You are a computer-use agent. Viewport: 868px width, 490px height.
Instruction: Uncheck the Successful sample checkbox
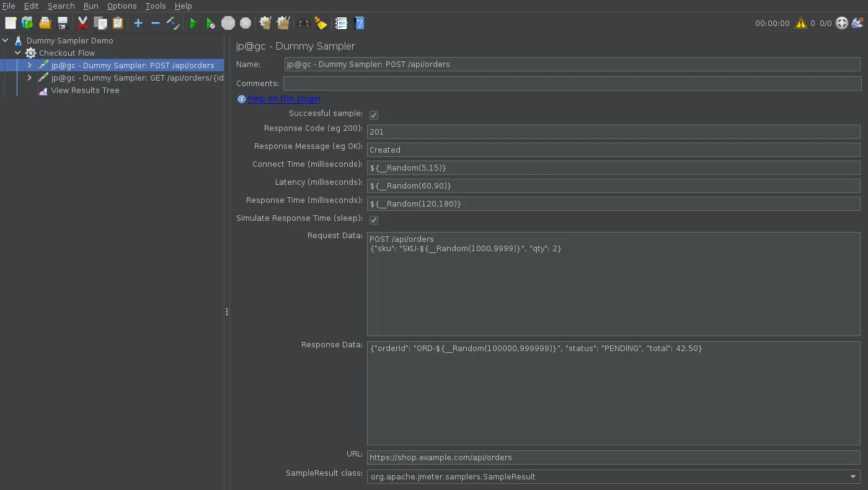[374, 115]
